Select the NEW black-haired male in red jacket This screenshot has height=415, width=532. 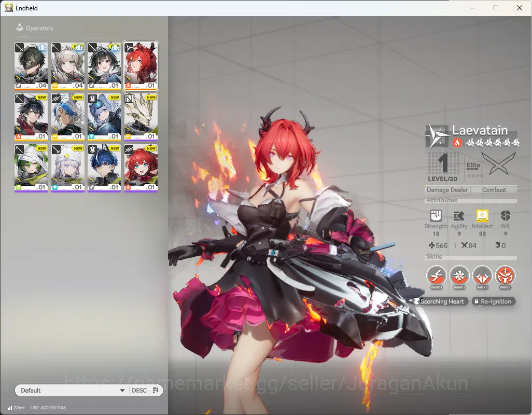pos(31,117)
